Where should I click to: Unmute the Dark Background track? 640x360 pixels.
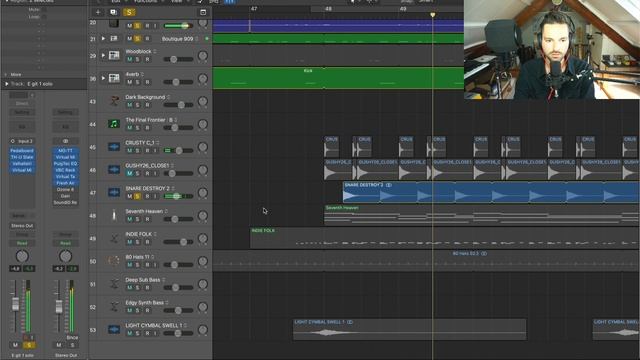(x=129, y=105)
